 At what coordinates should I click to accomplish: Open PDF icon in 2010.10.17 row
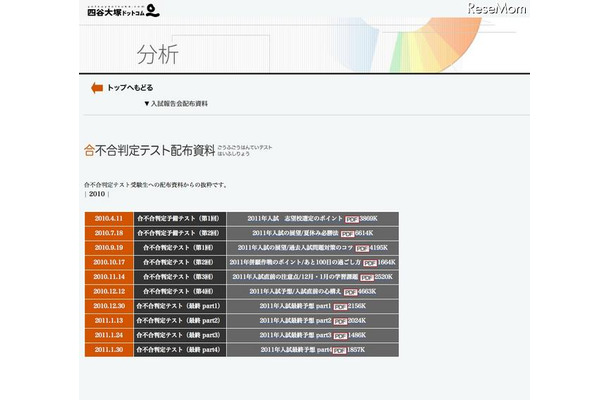pos(370,263)
